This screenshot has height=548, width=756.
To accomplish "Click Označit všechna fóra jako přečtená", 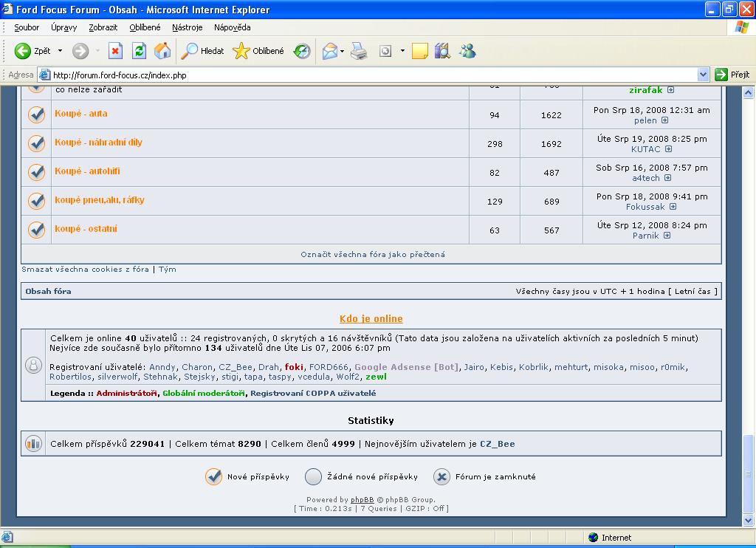I will [x=372, y=254].
